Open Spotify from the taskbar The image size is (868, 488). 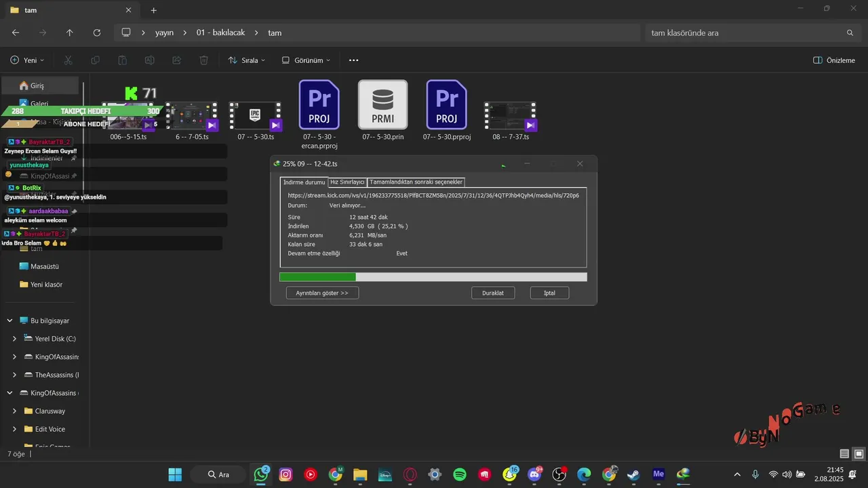pos(460,474)
